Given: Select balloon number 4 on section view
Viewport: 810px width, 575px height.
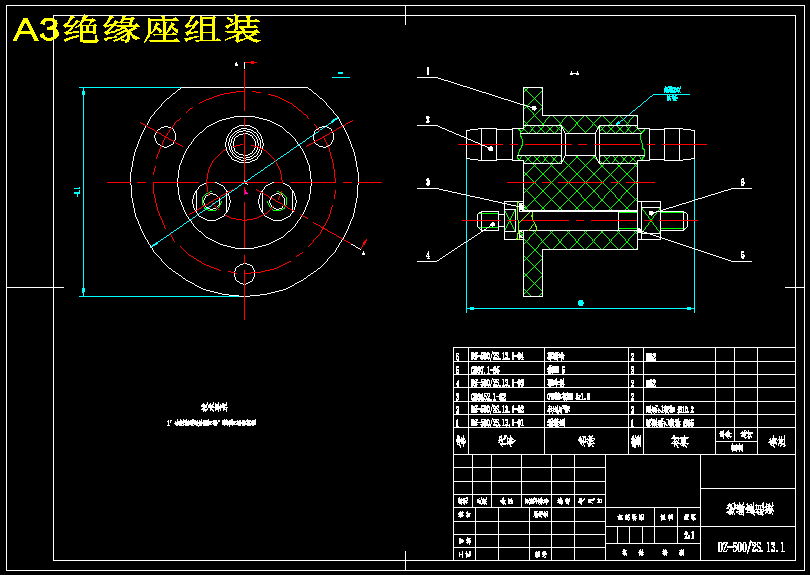Looking at the screenshot, I should [428, 255].
